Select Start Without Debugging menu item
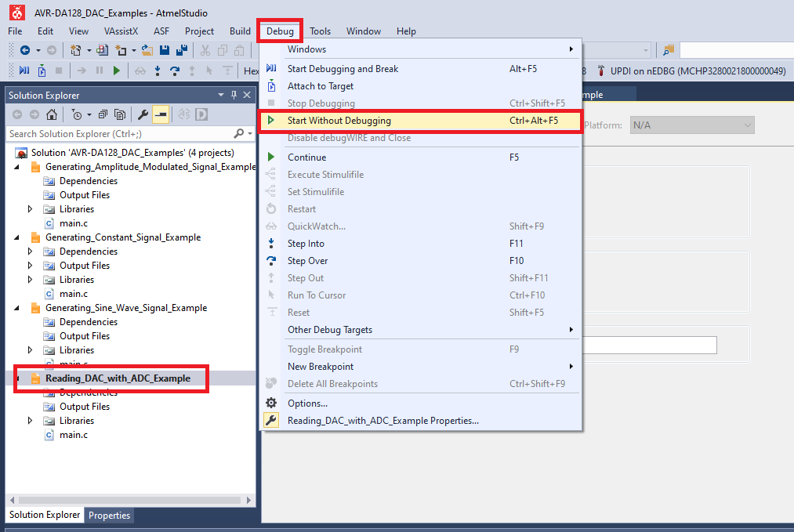The image size is (794, 532). tap(420, 121)
